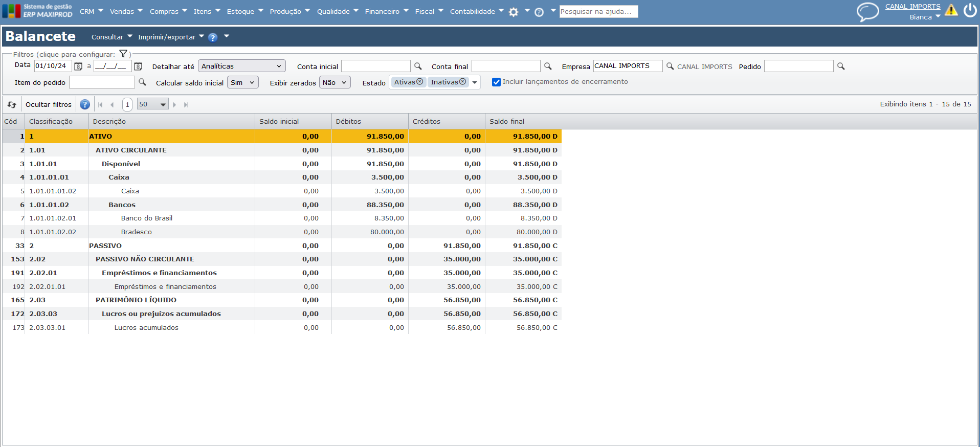Screen dimensions: 980x447
Task: Open the page size 50 dropdown
Action: (152, 104)
